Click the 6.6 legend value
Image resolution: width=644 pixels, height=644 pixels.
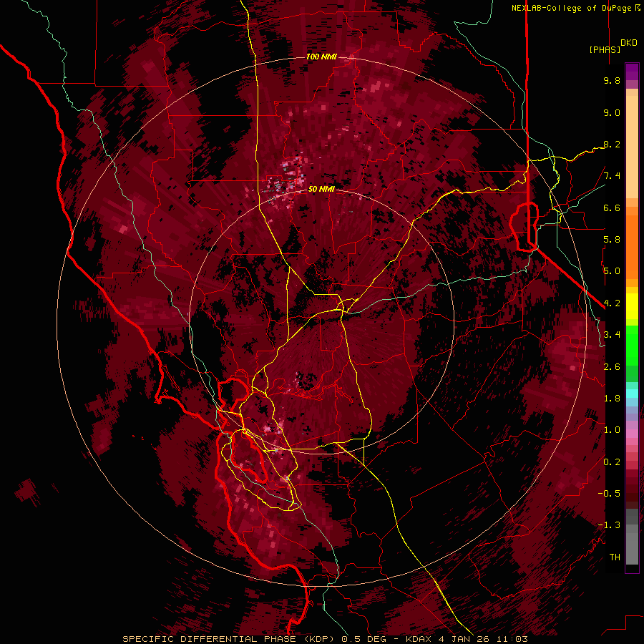coord(612,208)
